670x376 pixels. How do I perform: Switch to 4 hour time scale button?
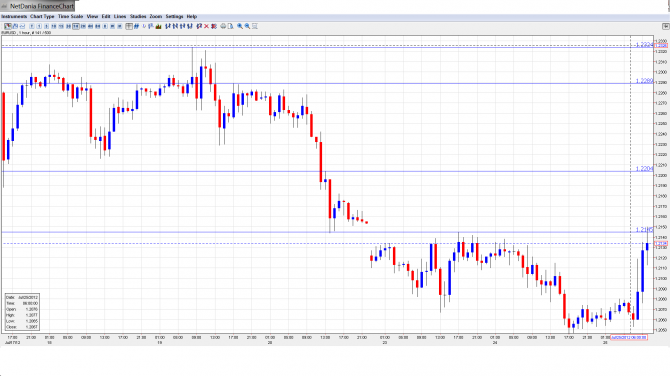[91, 26]
